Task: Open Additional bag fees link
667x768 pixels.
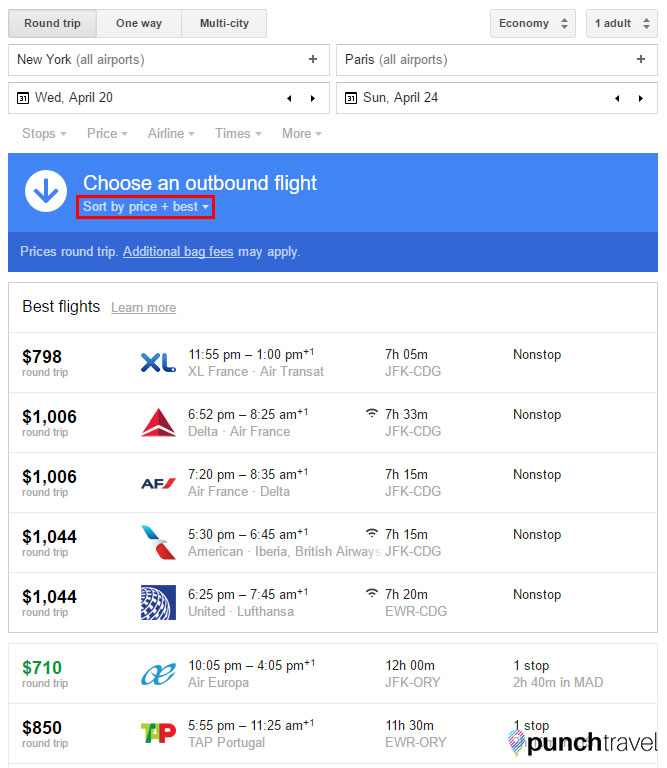Action: click(178, 252)
